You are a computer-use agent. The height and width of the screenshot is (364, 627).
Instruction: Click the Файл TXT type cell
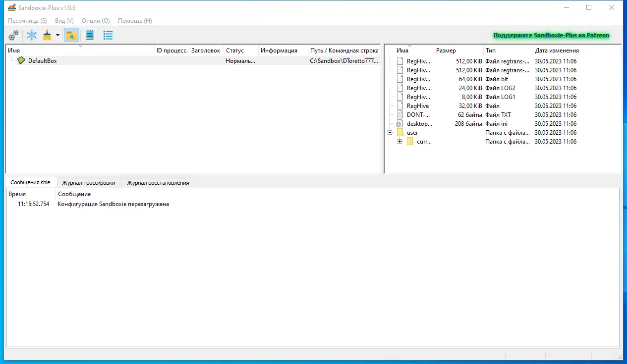click(x=498, y=115)
